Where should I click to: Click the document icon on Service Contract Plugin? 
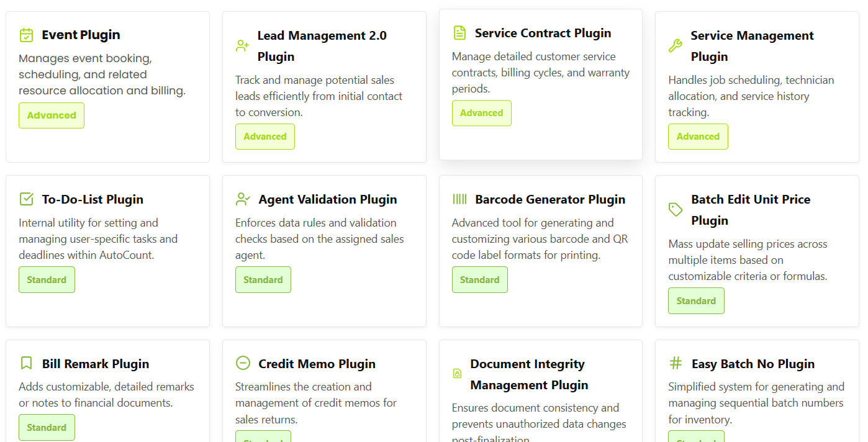(459, 33)
